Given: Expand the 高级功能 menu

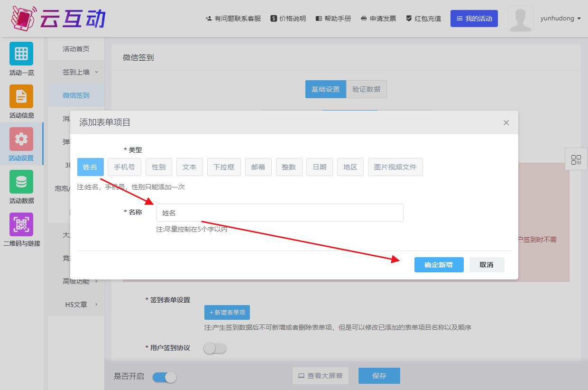Looking at the screenshot, I should (x=76, y=281).
